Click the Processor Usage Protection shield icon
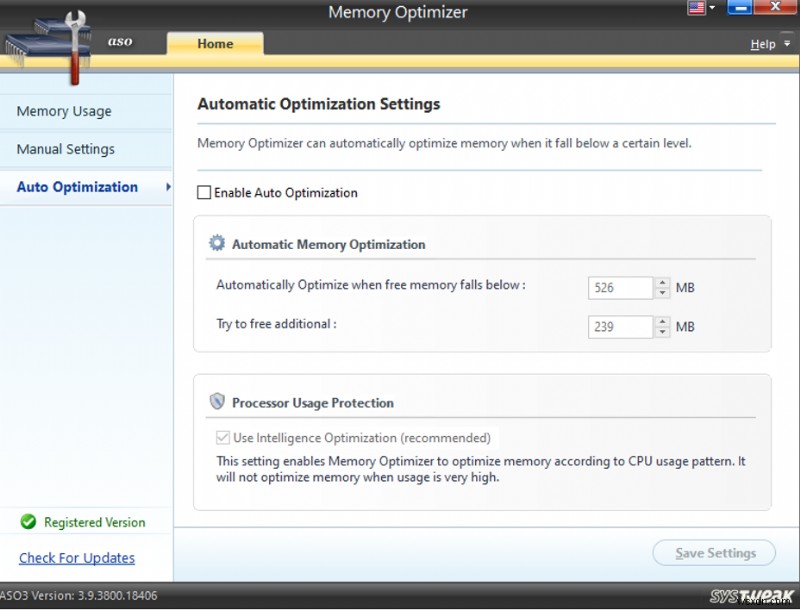Image resolution: width=800 pixels, height=610 pixels. [217, 402]
